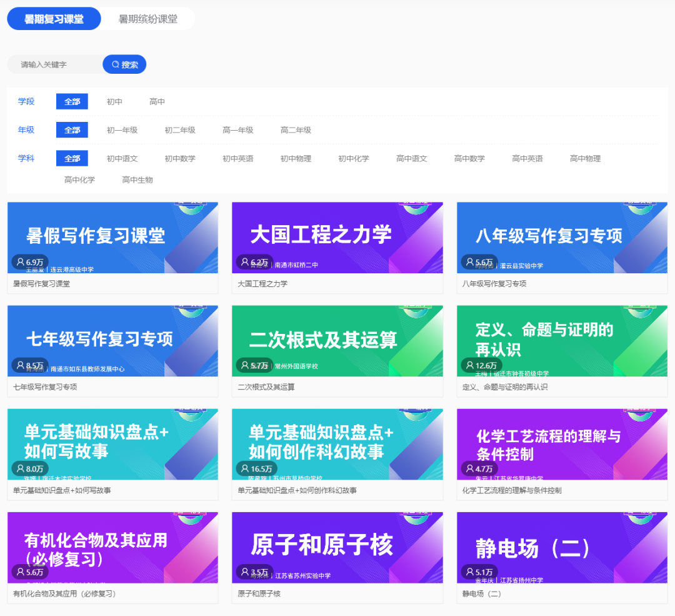Click the 搜索 search button

tap(124, 64)
